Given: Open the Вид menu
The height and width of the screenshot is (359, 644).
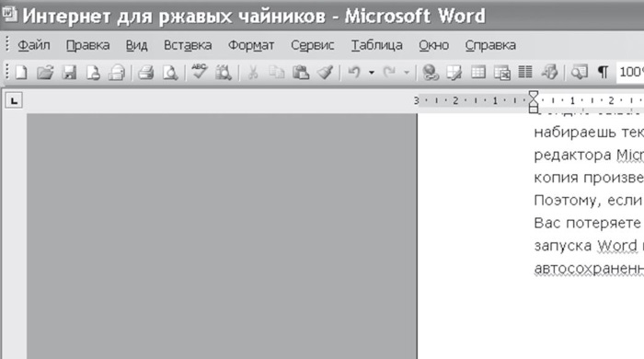Looking at the screenshot, I should coord(136,45).
